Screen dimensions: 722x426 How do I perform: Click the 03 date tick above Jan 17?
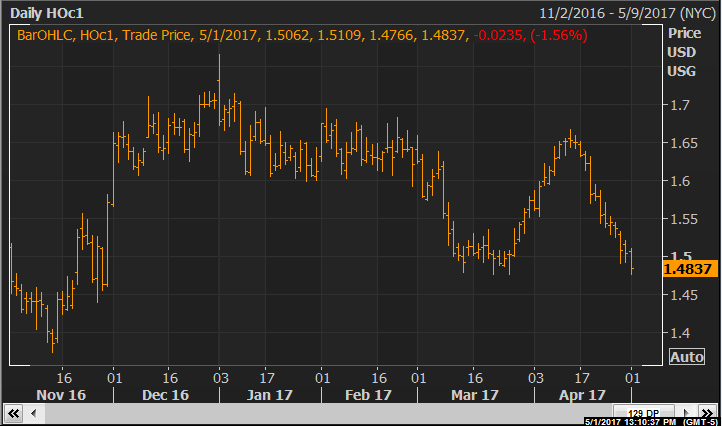pos(221,378)
